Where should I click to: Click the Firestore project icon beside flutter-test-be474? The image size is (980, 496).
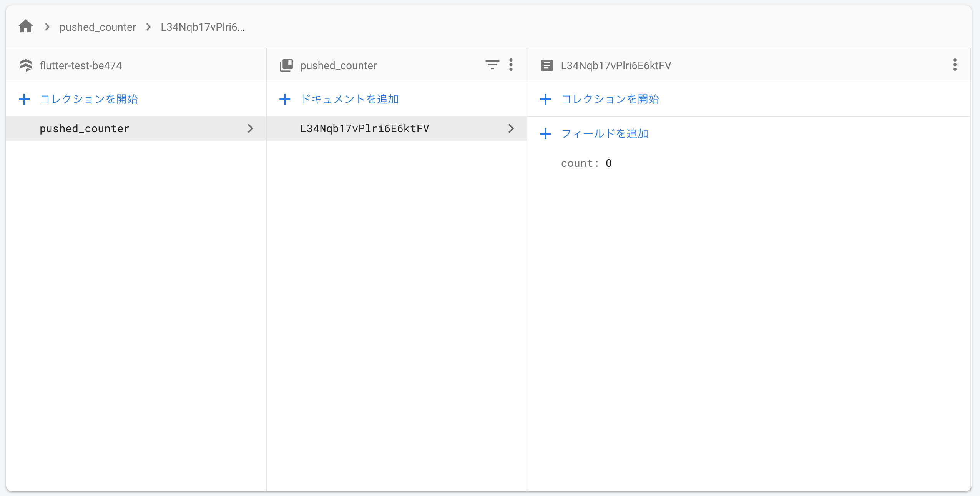26,65
